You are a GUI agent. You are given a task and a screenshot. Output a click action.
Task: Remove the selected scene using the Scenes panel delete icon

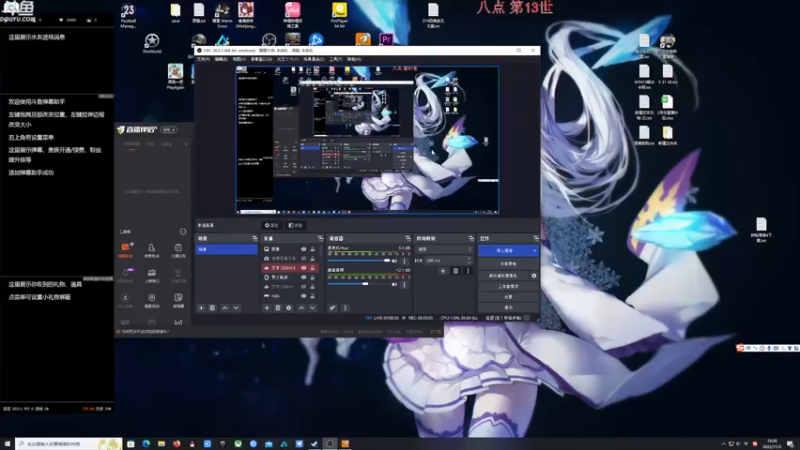[212, 308]
